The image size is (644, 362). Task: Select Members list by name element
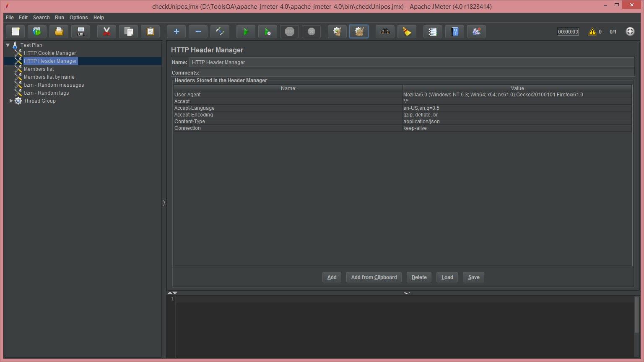coord(49,77)
